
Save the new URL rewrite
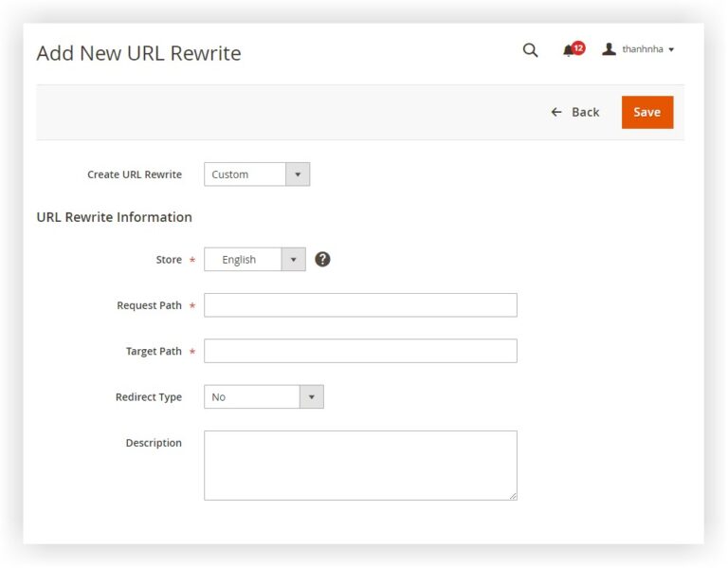[x=647, y=112]
